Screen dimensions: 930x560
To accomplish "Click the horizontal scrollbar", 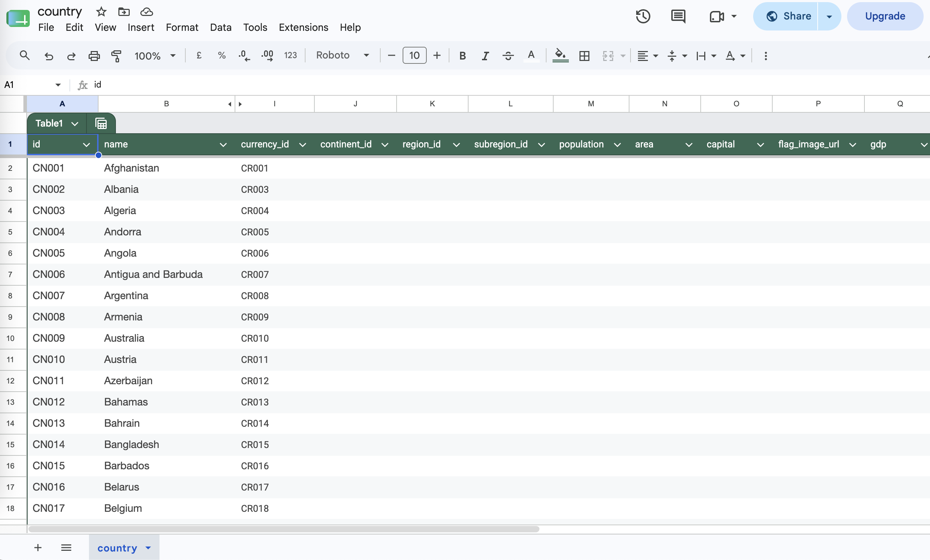I will point(284,529).
